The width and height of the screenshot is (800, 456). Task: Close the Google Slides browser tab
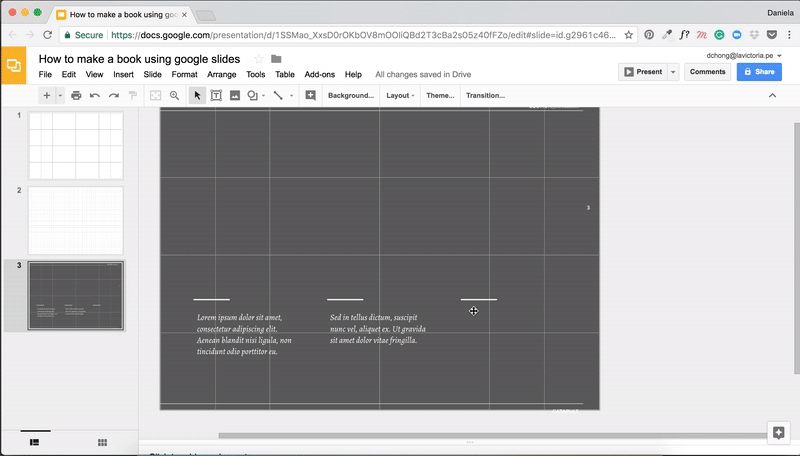coord(184,15)
